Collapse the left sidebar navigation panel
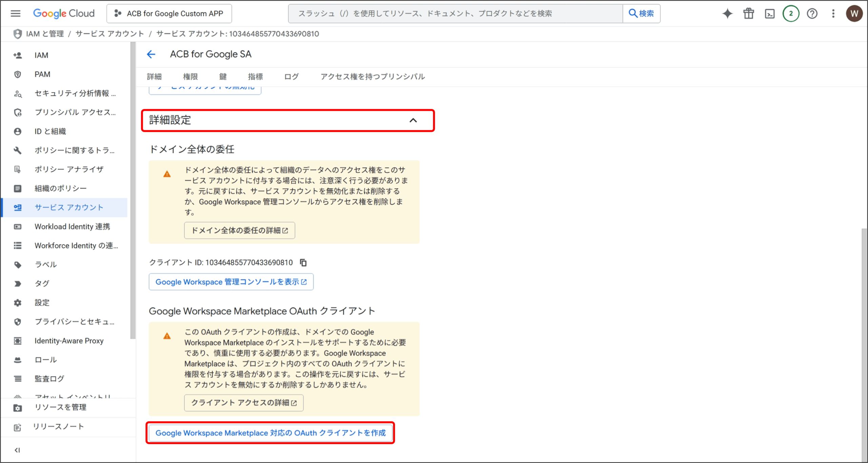Screen dimensions: 868x463 (x=17, y=450)
